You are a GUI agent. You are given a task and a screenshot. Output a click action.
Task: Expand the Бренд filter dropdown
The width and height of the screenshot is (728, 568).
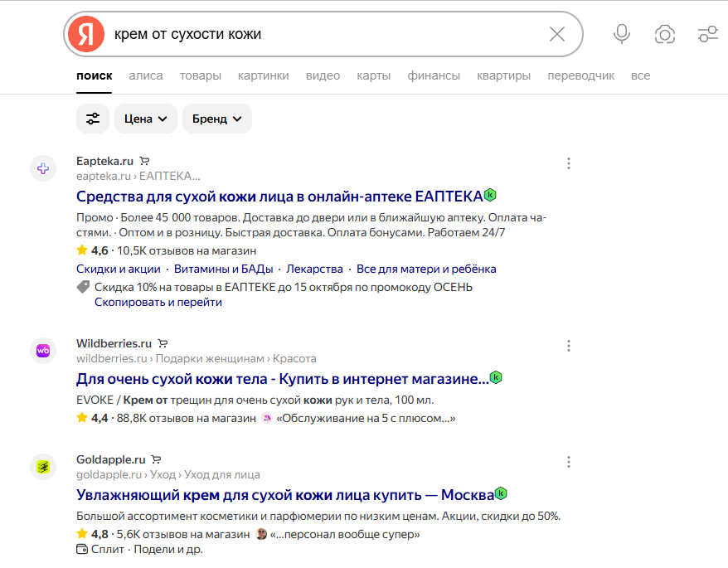pyautogui.click(x=216, y=119)
